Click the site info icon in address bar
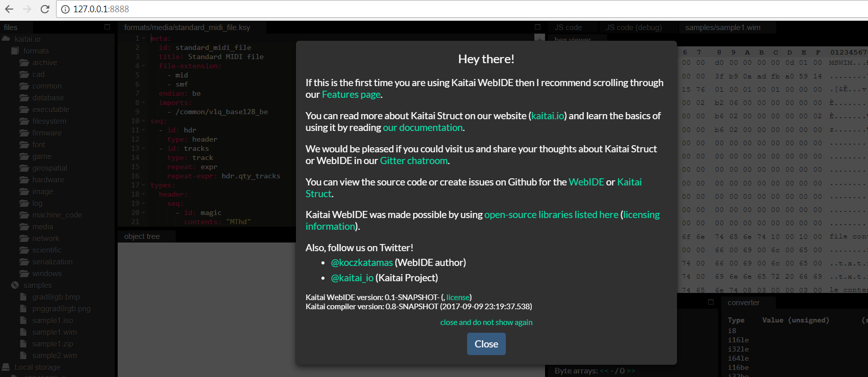 tap(65, 9)
